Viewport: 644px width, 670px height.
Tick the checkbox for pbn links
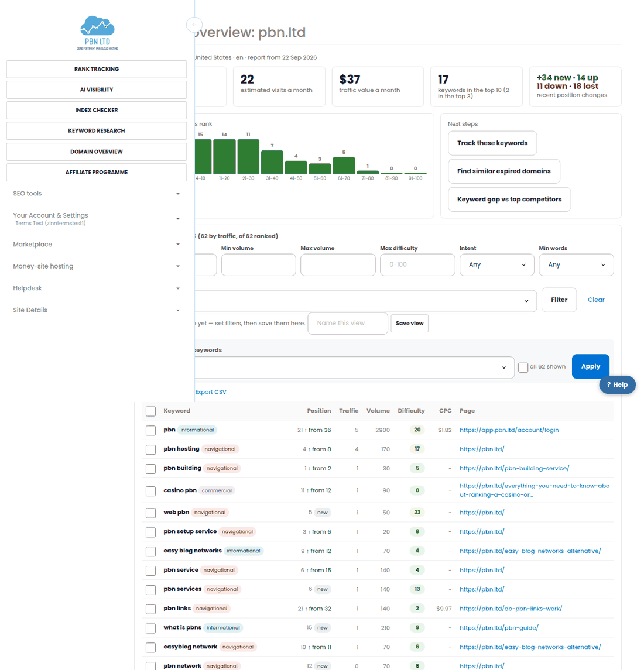coord(150,609)
